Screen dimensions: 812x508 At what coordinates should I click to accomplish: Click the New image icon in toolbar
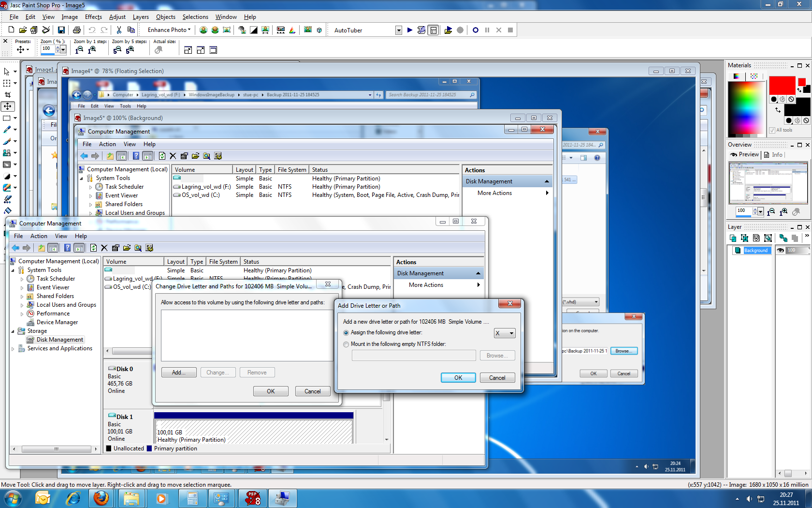click(x=11, y=30)
